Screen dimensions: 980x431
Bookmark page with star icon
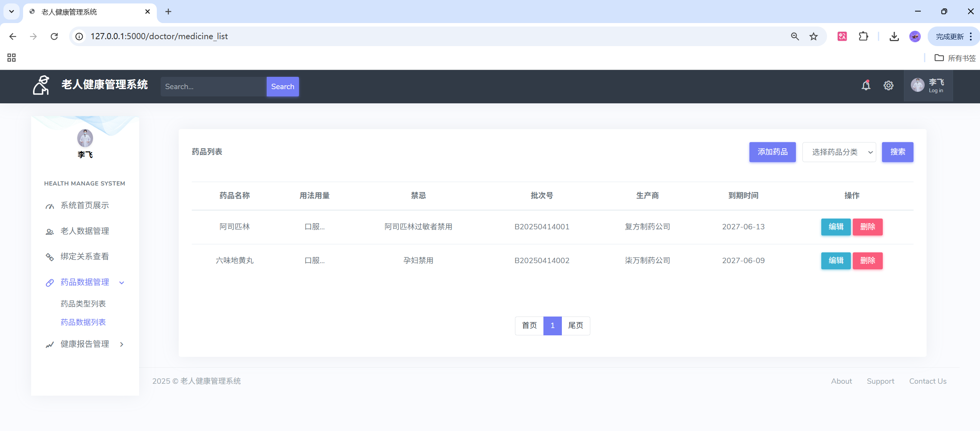(x=814, y=36)
